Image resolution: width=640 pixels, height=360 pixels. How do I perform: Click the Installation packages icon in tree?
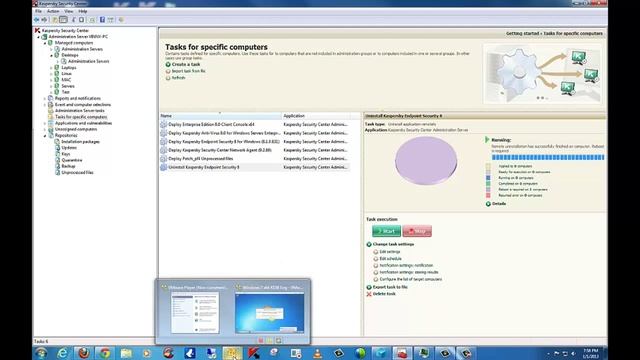(x=58, y=142)
